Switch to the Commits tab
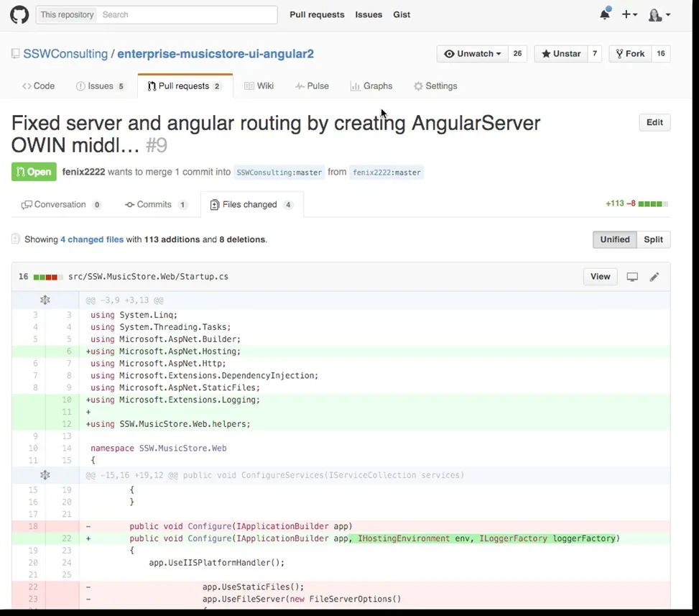699x616 pixels. 156,205
